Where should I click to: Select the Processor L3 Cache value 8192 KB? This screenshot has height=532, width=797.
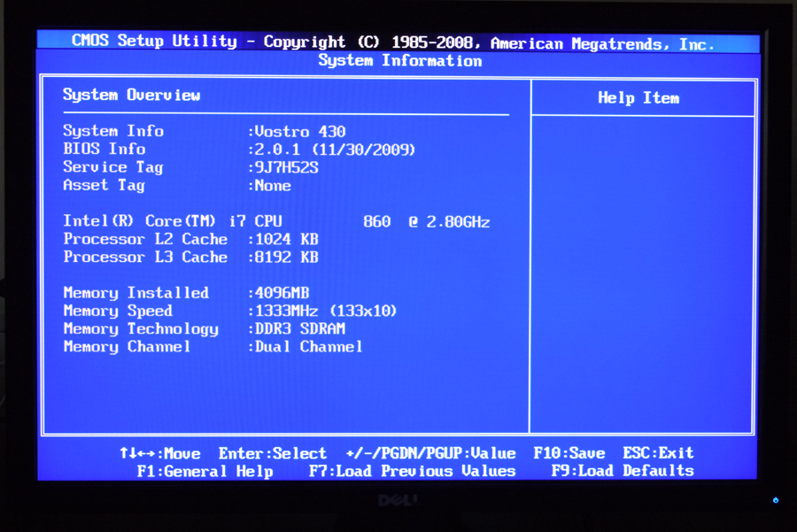click(287, 257)
